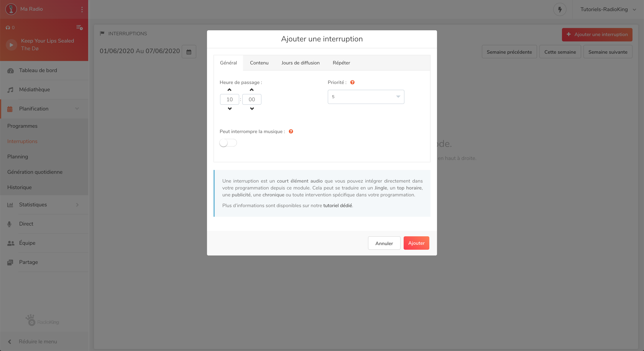644x351 pixels.
Task: Open the Jours de diffusion tab
Action: pos(300,63)
